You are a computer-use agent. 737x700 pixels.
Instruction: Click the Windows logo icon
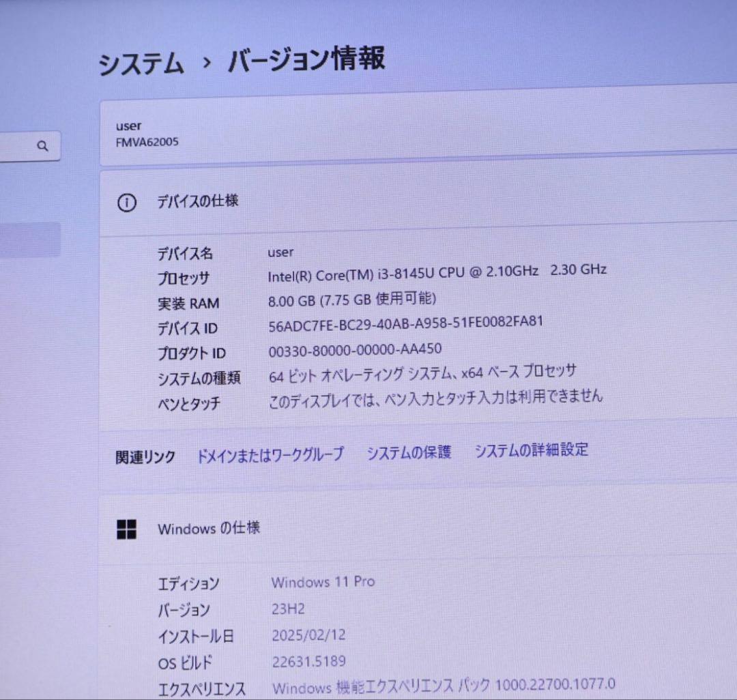pos(127,529)
